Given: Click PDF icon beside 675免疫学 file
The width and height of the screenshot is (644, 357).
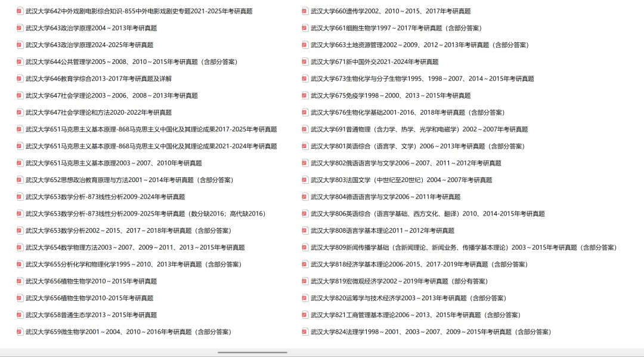Looking at the screenshot, I should click(305, 96).
